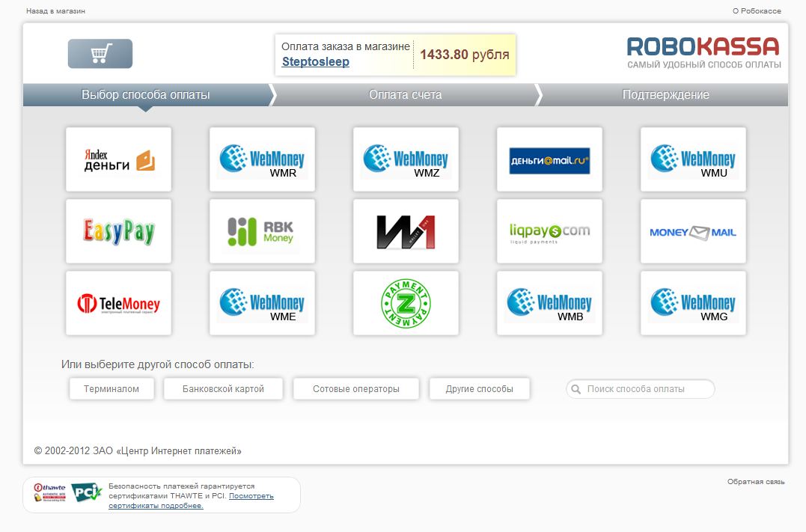Choose the black-red W1 wallet tile
The width and height of the screenshot is (806, 532).
[406, 231]
